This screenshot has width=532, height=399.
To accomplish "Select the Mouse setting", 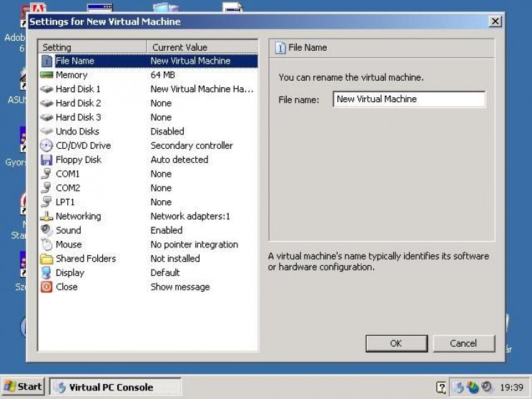I will pyautogui.click(x=148, y=245).
